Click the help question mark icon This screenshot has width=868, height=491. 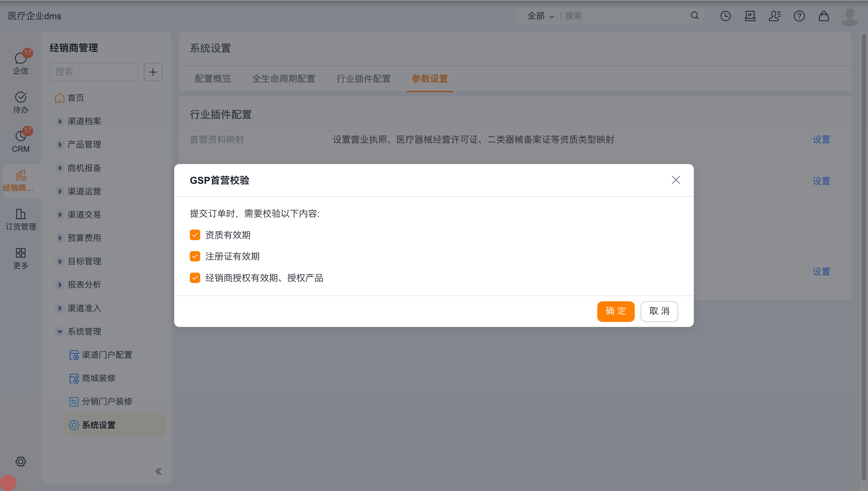799,16
